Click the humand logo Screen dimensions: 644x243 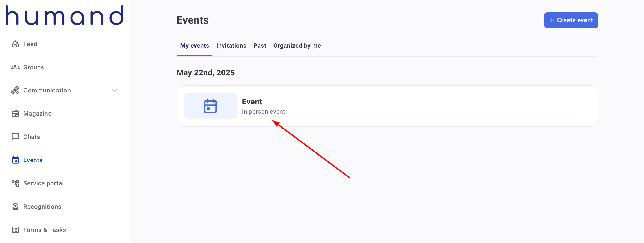click(x=65, y=15)
